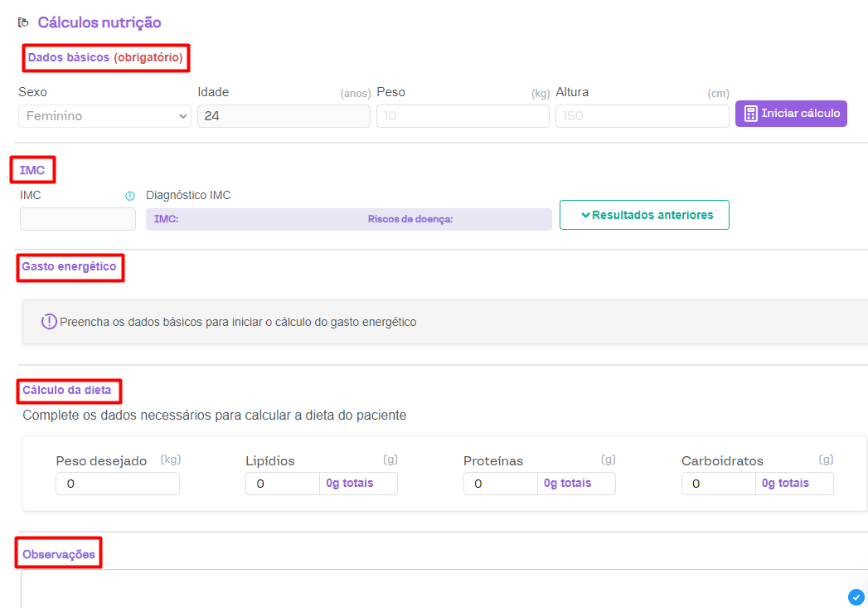Viewport: 868px width, 608px height.
Task: Click the Observações text area
Action: [431, 589]
